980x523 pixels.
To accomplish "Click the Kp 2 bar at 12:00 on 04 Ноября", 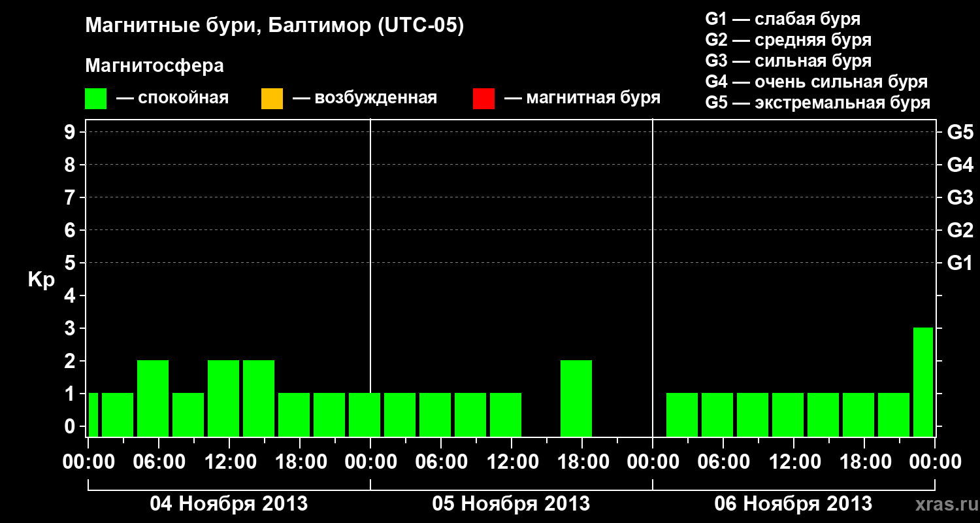I will 223,398.
